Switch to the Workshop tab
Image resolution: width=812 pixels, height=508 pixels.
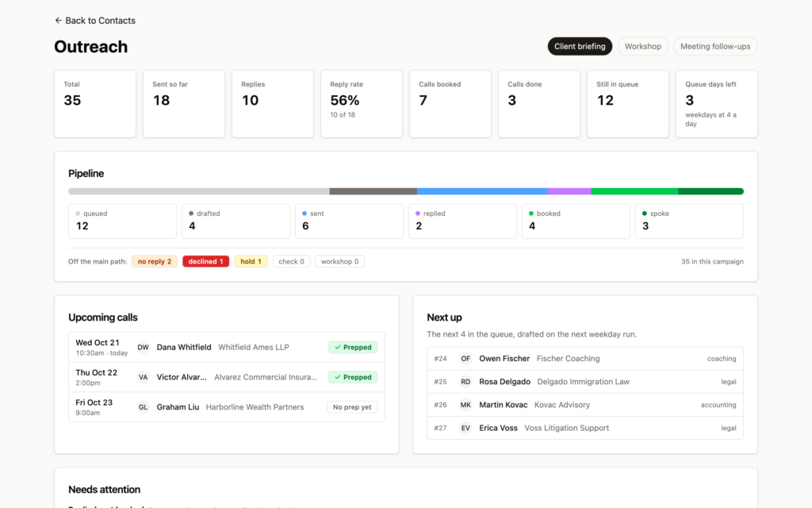(642, 46)
